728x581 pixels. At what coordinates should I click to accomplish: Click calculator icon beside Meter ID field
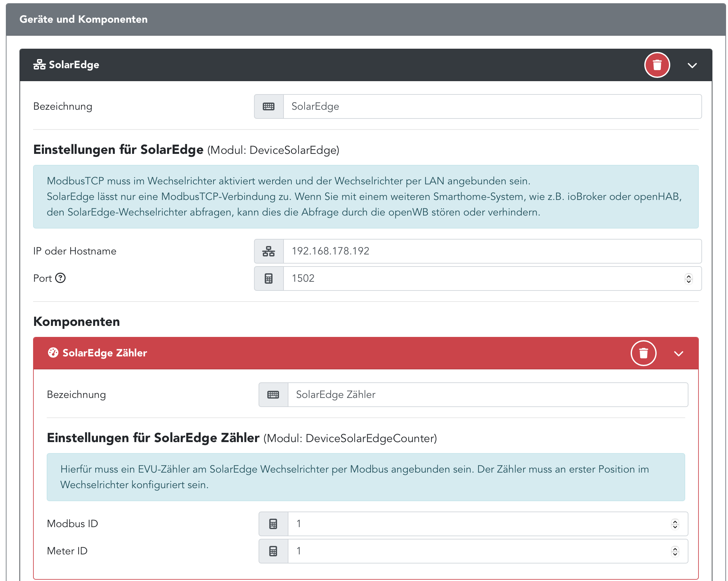273,551
